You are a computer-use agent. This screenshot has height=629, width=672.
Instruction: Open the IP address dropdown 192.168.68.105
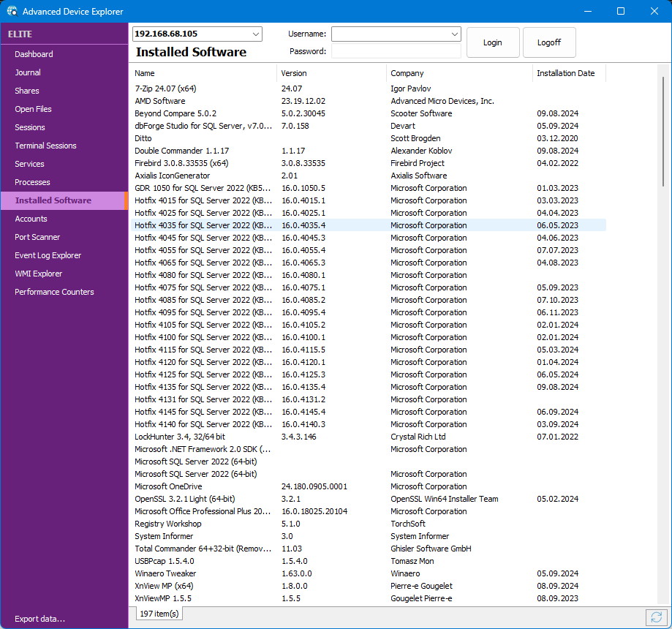pyautogui.click(x=197, y=34)
